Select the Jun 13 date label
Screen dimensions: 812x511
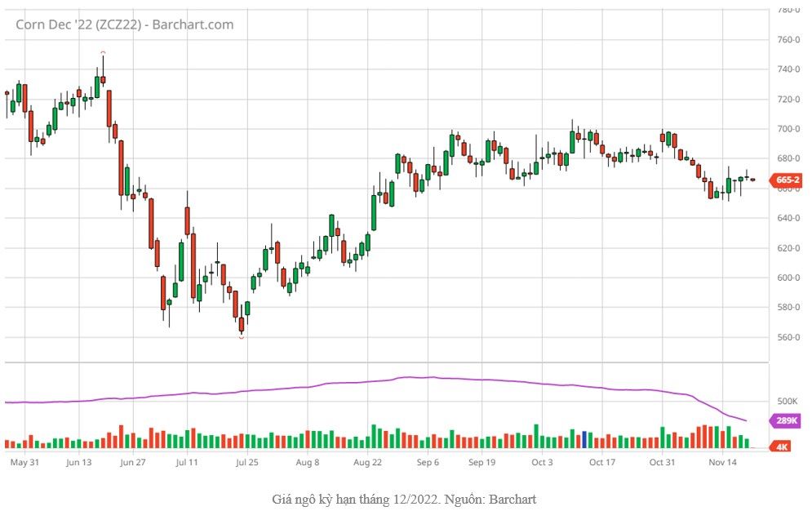click(x=78, y=462)
